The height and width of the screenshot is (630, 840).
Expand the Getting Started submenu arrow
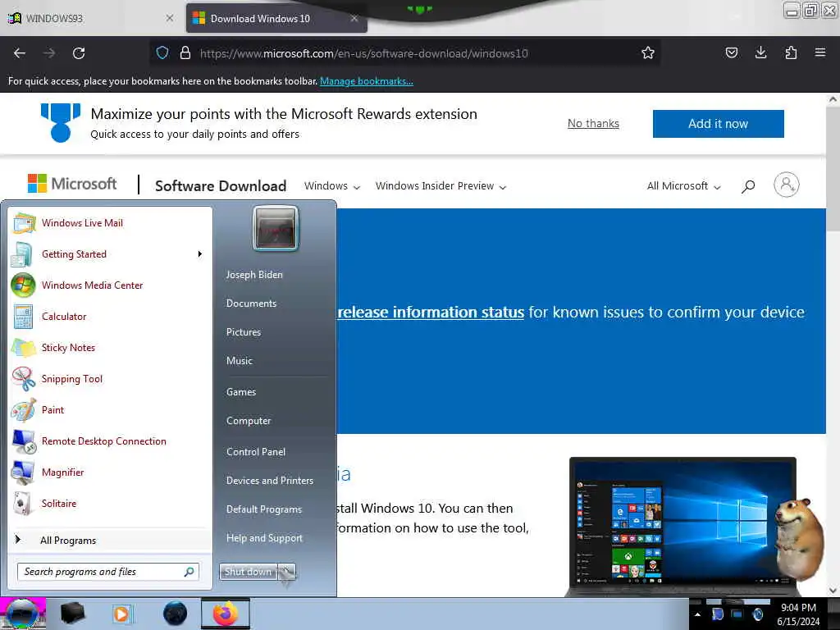[x=200, y=254]
